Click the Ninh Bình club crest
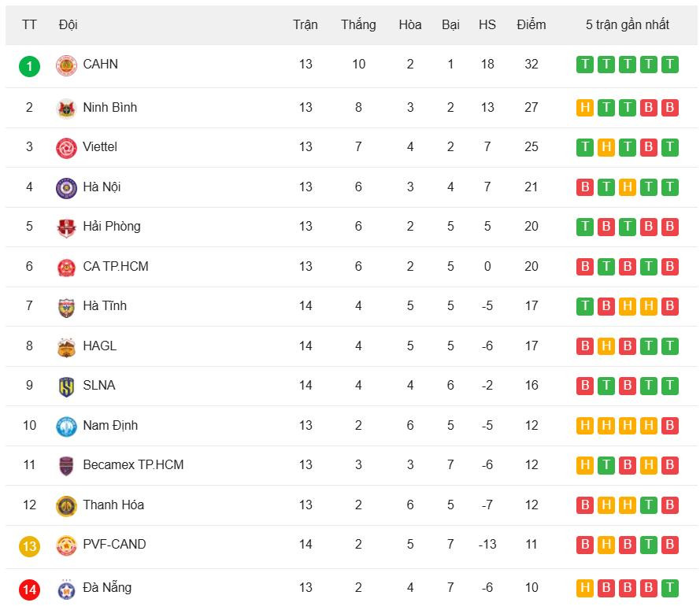 (x=66, y=108)
